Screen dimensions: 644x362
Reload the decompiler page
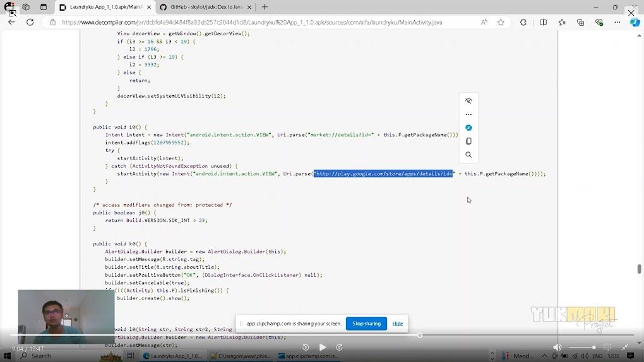coord(30,22)
